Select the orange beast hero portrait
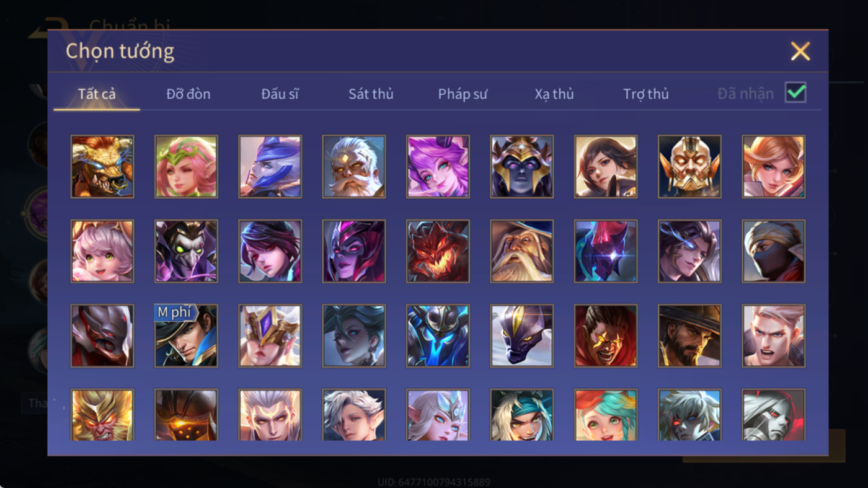This screenshot has width=868, height=488. [x=102, y=167]
